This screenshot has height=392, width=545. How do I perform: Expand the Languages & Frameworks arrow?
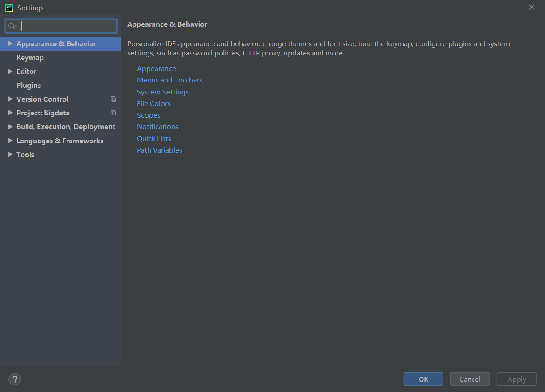click(x=10, y=141)
